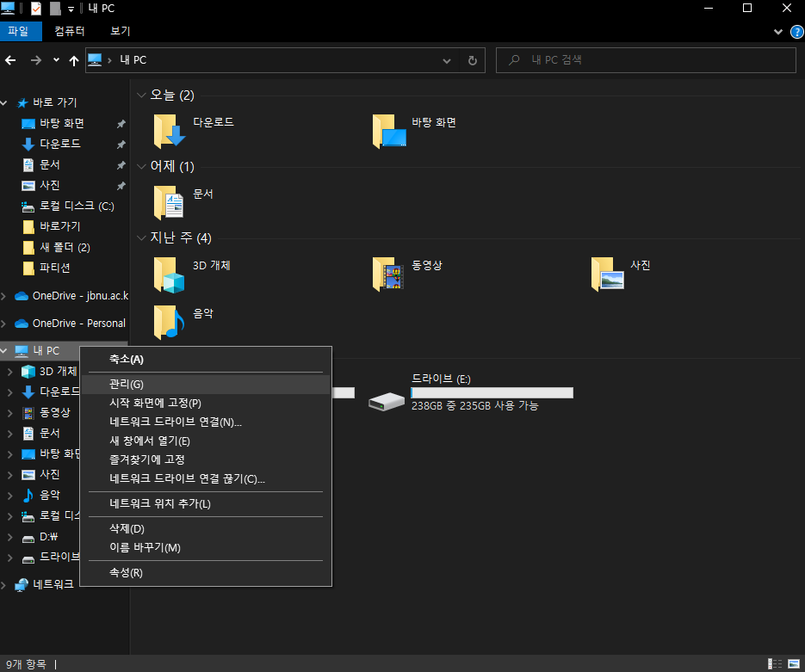Click the 내 PC address bar path
This screenshot has width=805, height=672.
click(x=133, y=60)
